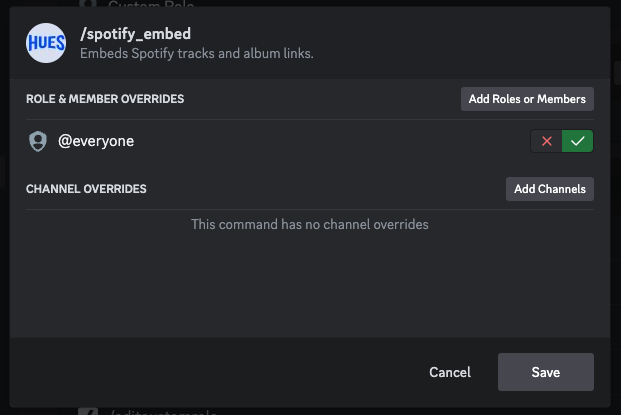621x415 pixels.
Task: Click the @everyone role shield icon
Action: pyautogui.click(x=38, y=142)
